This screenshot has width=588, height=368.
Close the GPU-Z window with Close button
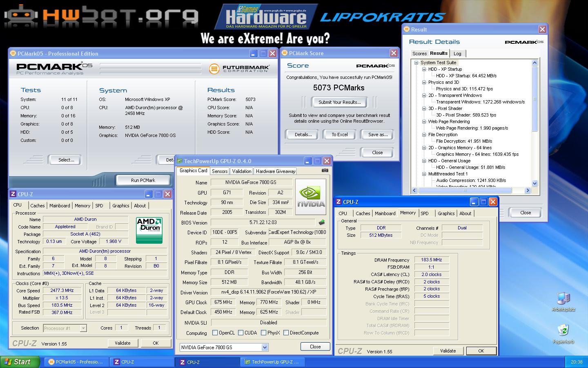315,346
